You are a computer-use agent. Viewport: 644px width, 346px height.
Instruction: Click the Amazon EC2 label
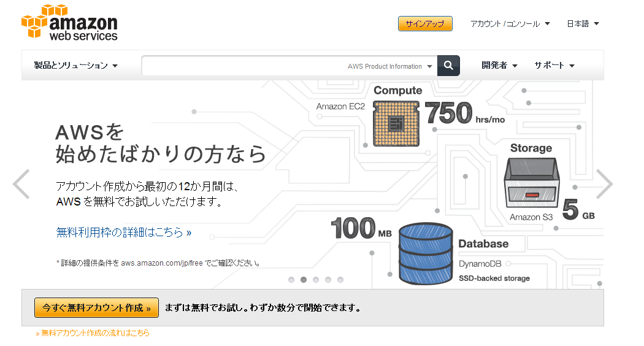point(340,106)
